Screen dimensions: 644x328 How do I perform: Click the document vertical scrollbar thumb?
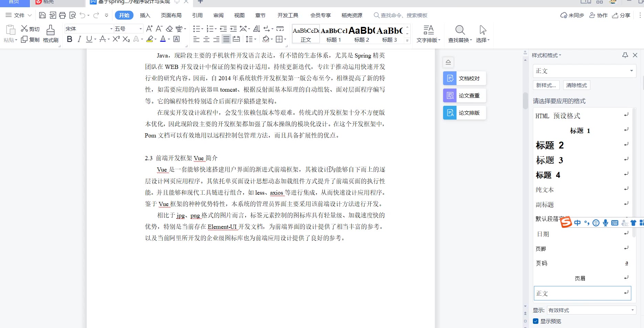tap(525, 100)
